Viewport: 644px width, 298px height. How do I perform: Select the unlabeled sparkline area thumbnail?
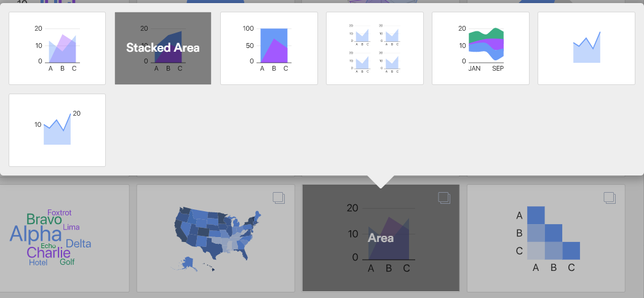click(x=587, y=48)
